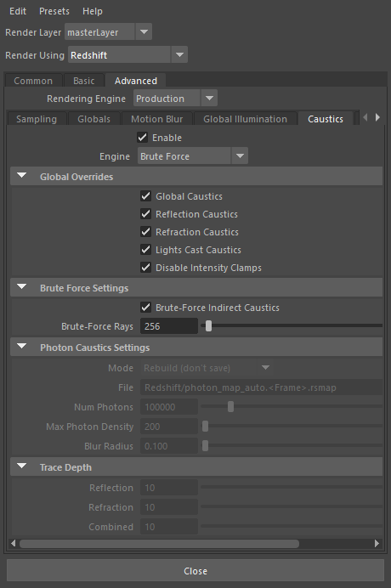This screenshot has width=391, height=588.
Task: Click the Close button
Action: pyautogui.click(x=195, y=571)
